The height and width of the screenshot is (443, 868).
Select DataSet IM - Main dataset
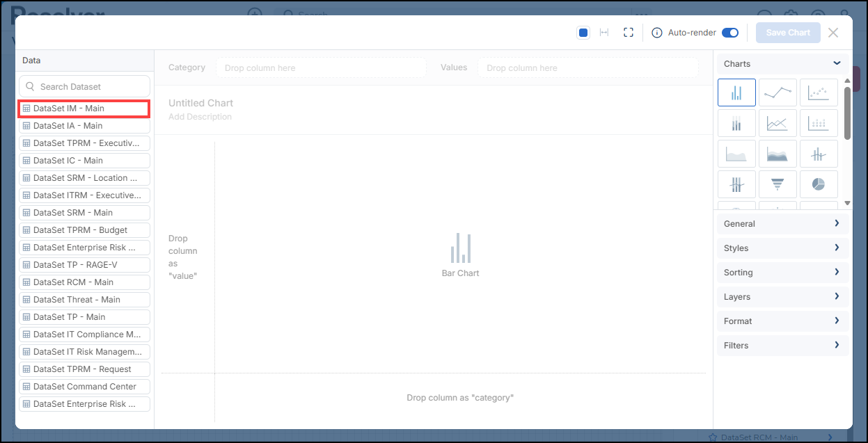point(84,108)
